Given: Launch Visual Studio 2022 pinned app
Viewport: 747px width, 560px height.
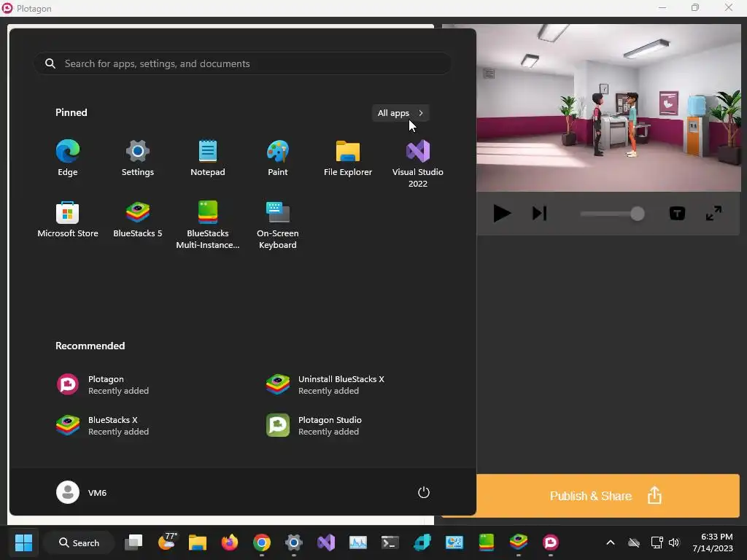Looking at the screenshot, I should 418,164.
